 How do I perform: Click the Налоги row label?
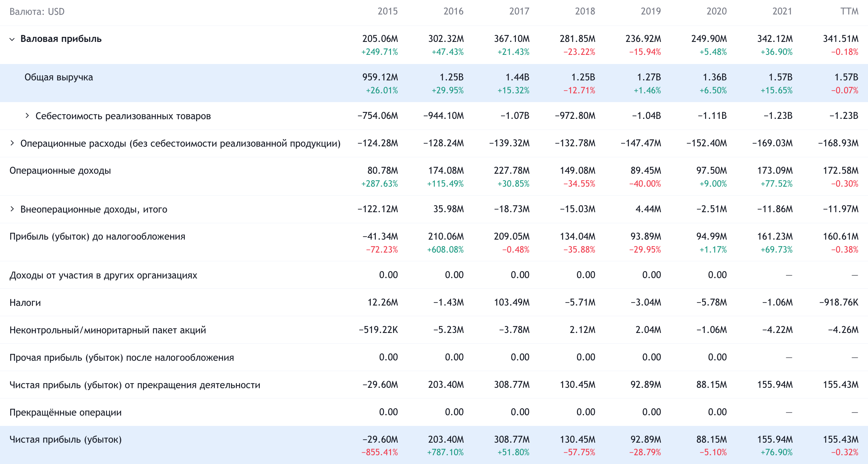(25, 302)
